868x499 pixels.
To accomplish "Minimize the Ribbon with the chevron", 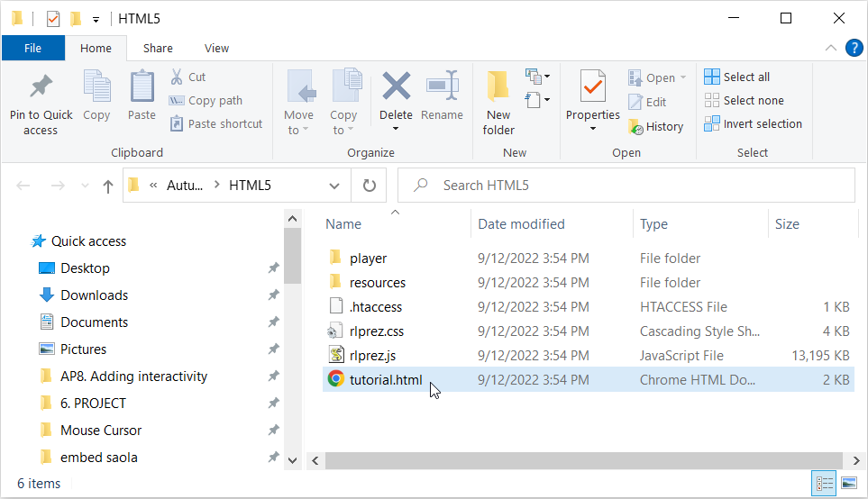I will (x=831, y=48).
